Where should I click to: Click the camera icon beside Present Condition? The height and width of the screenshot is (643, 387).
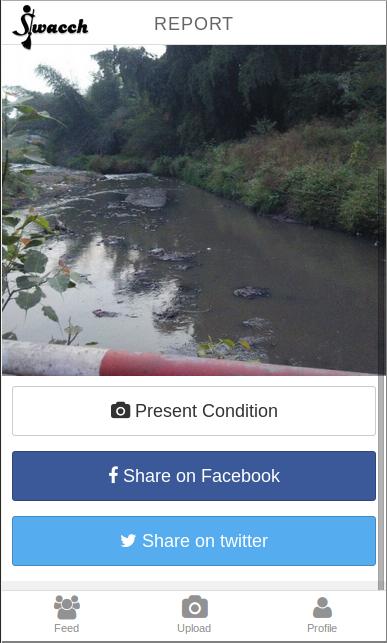pyautogui.click(x=121, y=410)
